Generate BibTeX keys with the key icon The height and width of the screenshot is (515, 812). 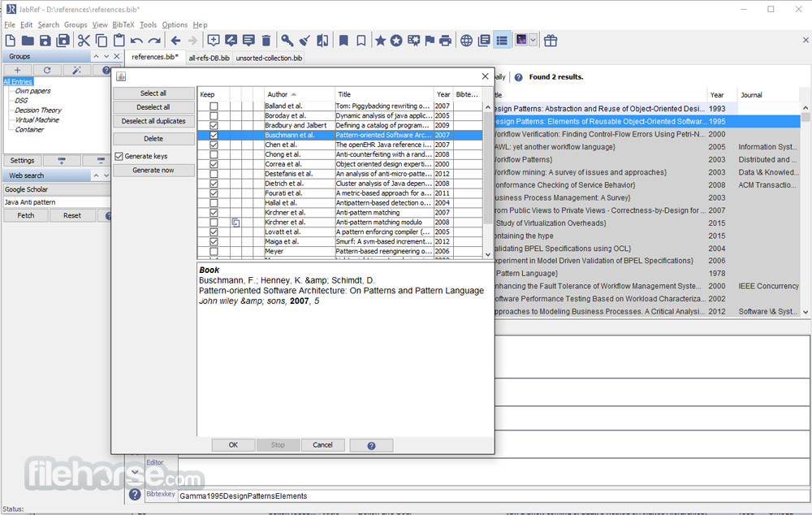click(x=287, y=41)
